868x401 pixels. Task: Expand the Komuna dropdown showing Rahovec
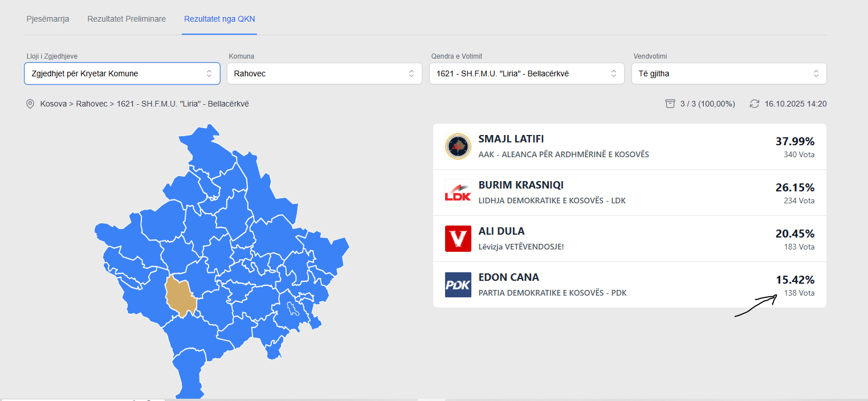pyautogui.click(x=324, y=73)
